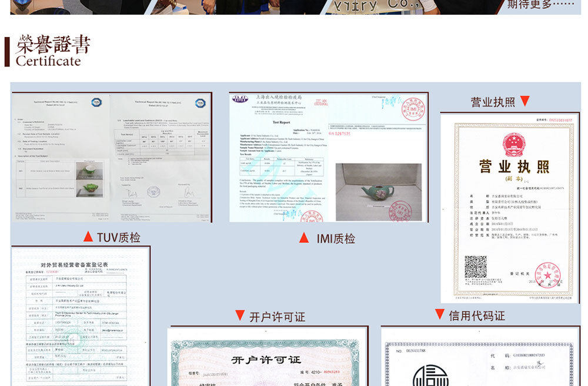
Task: Open the IMI test report image
Action: tap(329, 157)
